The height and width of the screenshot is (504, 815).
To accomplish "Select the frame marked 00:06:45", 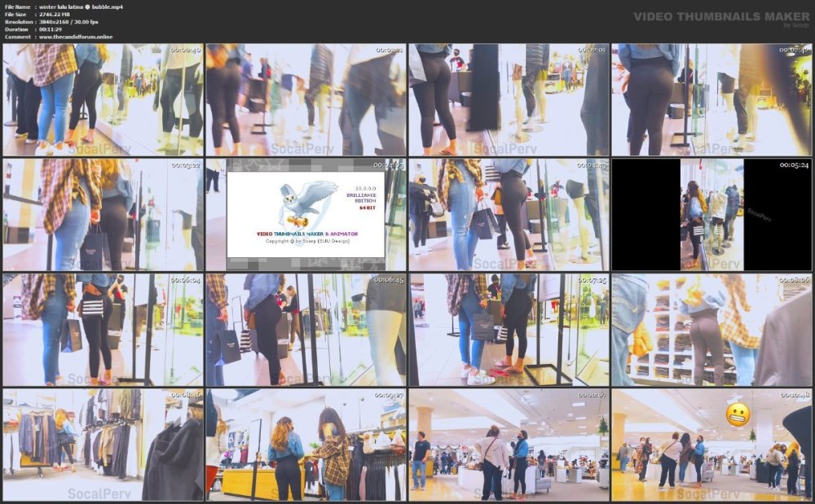I will 306,330.
